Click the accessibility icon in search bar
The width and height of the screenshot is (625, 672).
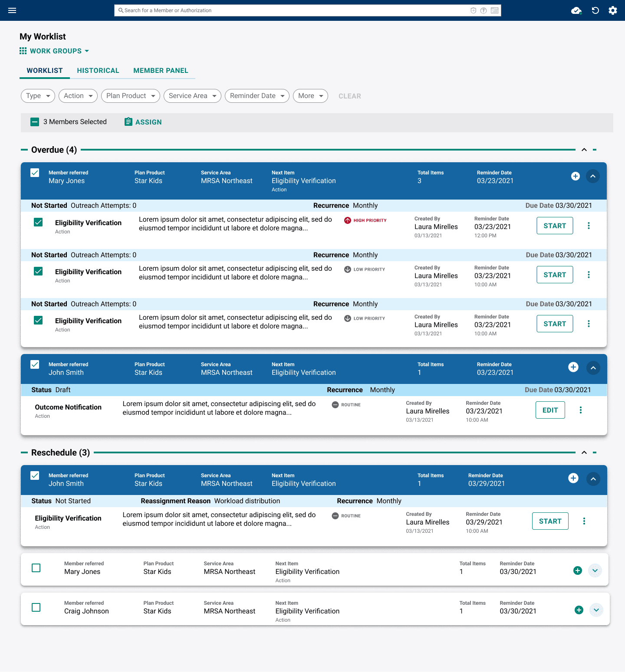tap(484, 10)
